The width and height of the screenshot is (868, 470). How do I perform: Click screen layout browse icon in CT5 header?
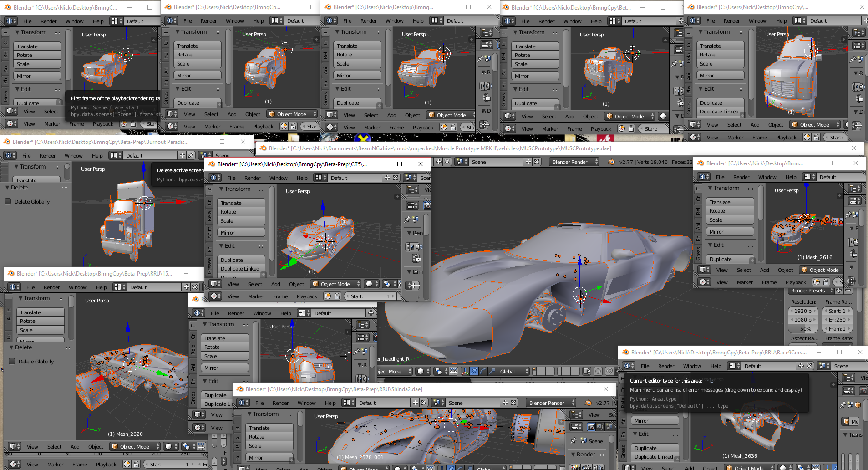coord(320,178)
